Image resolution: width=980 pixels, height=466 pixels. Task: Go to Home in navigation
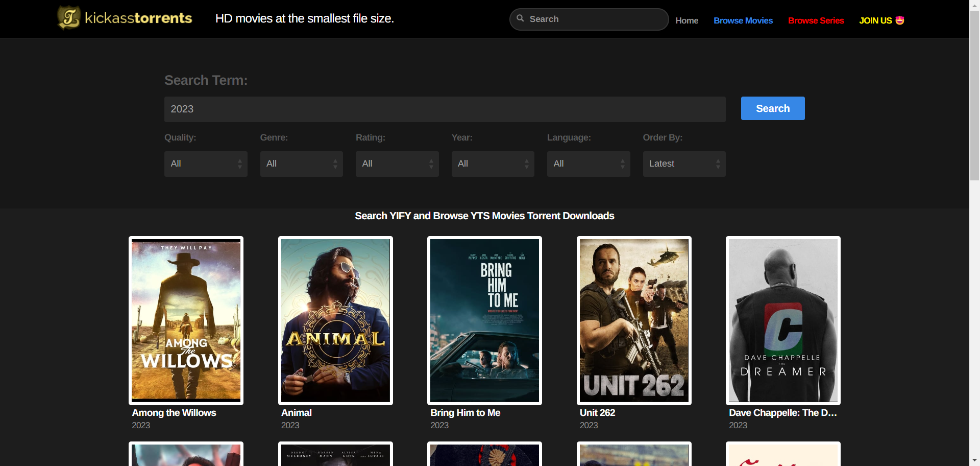[687, 20]
